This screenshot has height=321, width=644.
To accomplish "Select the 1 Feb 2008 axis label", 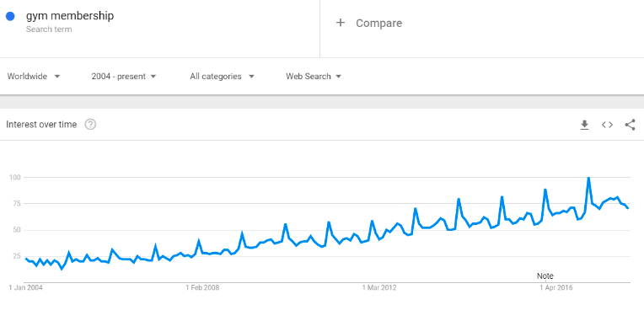I will click(202, 287).
